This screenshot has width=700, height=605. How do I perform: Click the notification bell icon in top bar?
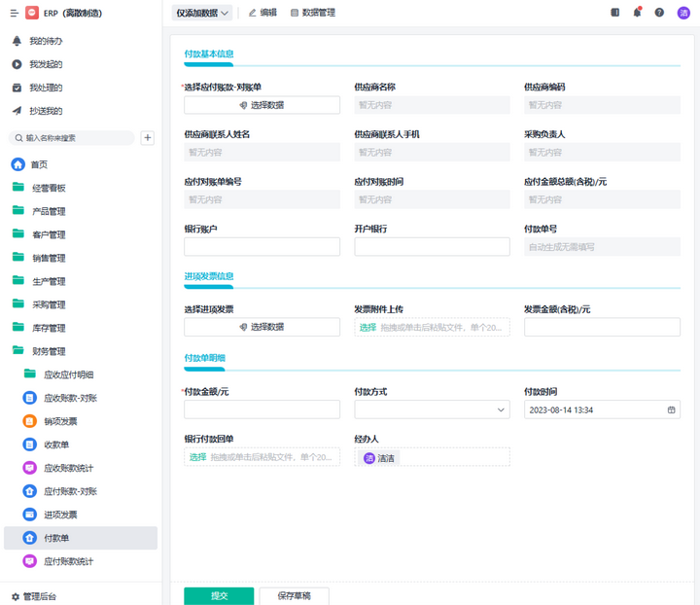(x=637, y=13)
